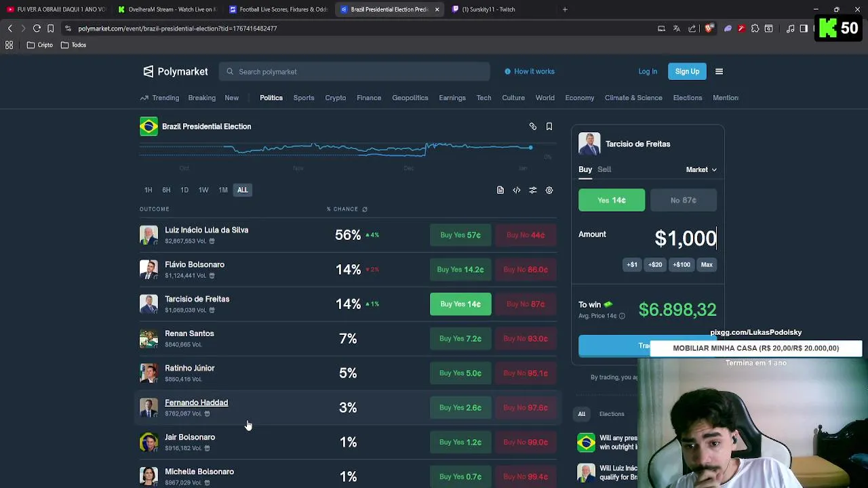Click Sign Up button
868x488 pixels.
coord(687,71)
